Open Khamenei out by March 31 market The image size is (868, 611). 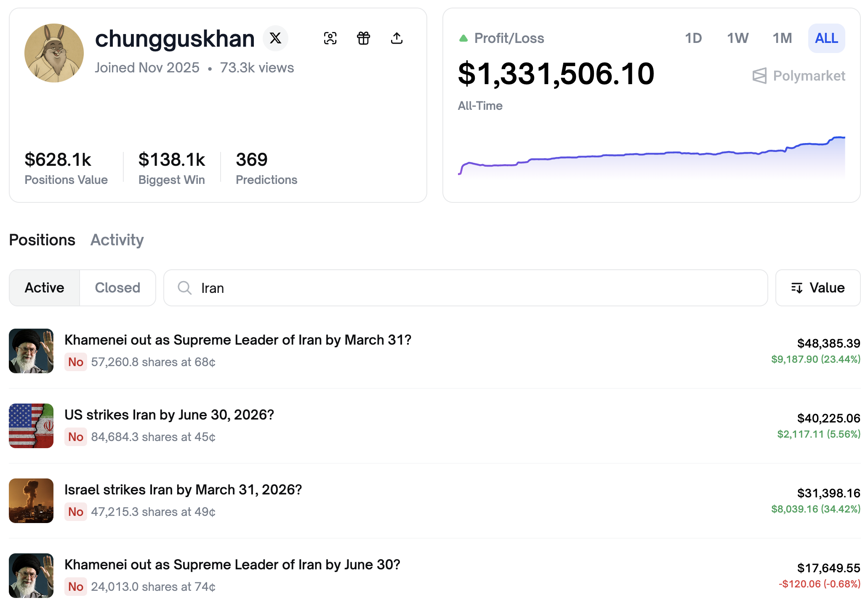[x=238, y=340]
